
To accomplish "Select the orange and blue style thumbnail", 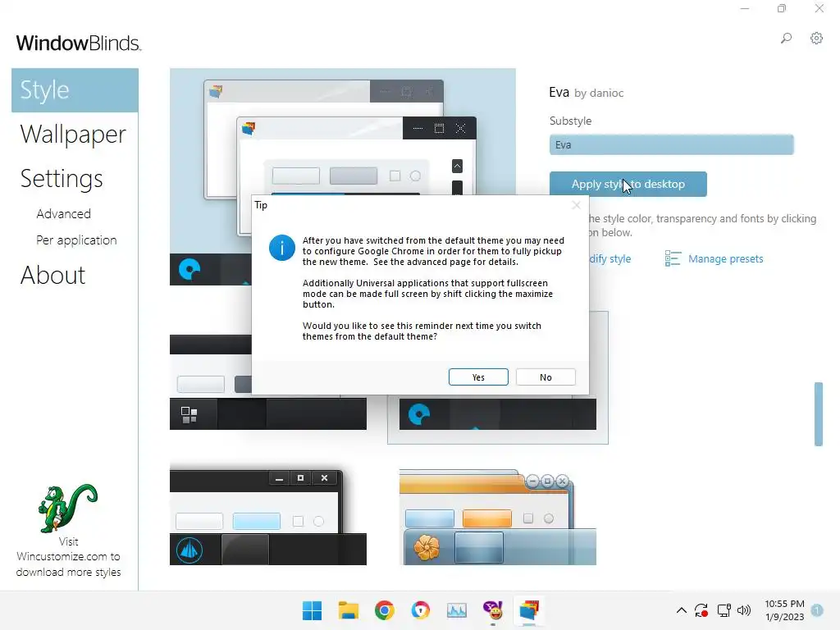I will (x=498, y=517).
